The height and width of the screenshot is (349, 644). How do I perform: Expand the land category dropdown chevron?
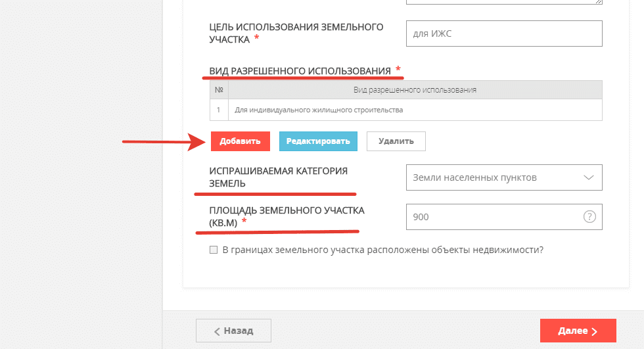click(589, 177)
